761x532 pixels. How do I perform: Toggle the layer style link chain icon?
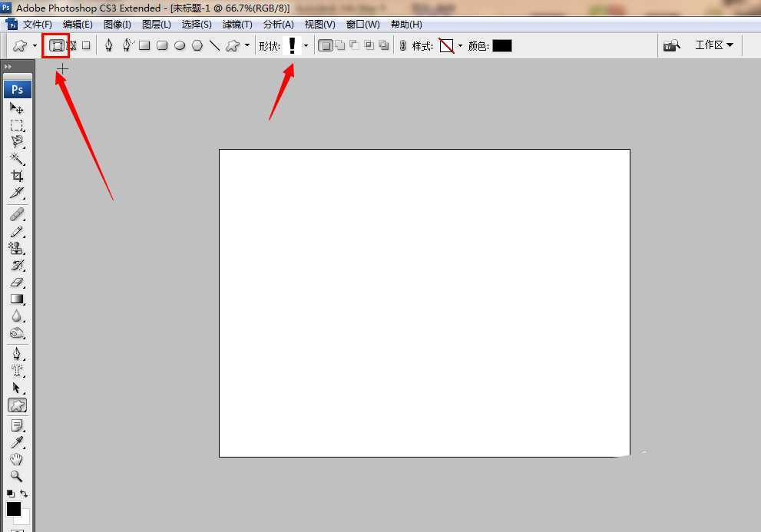click(402, 46)
